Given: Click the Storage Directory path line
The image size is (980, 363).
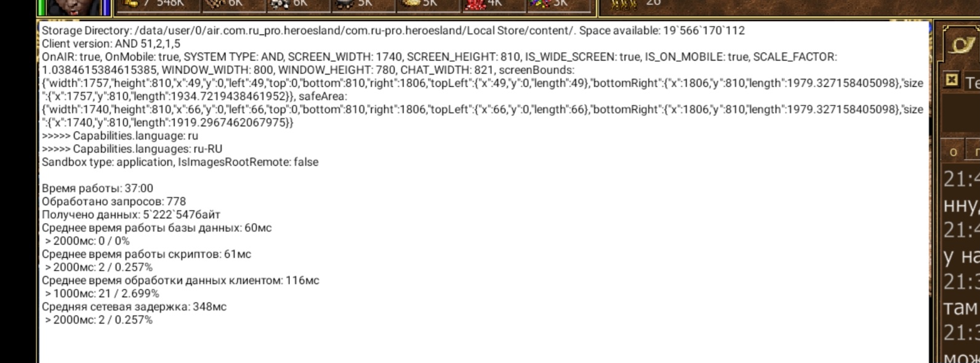Looking at the screenshot, I should click(x=393, y=31).
